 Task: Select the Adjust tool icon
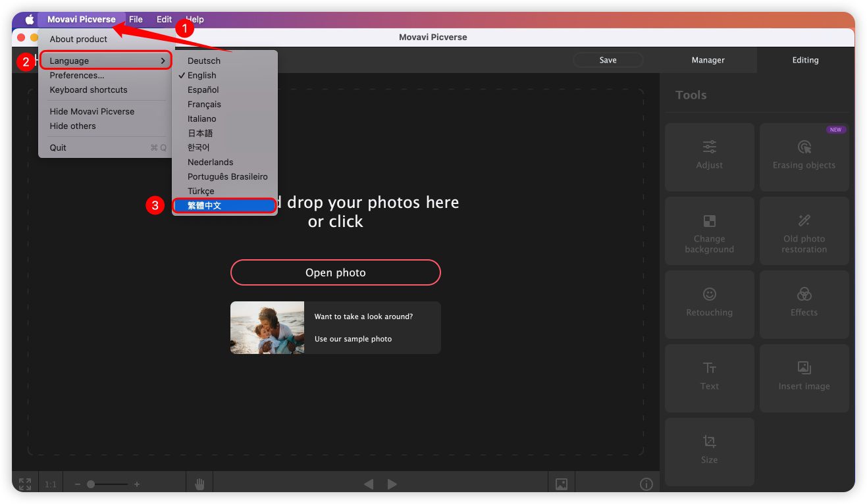pyautogui.click(x=709, y=147)
